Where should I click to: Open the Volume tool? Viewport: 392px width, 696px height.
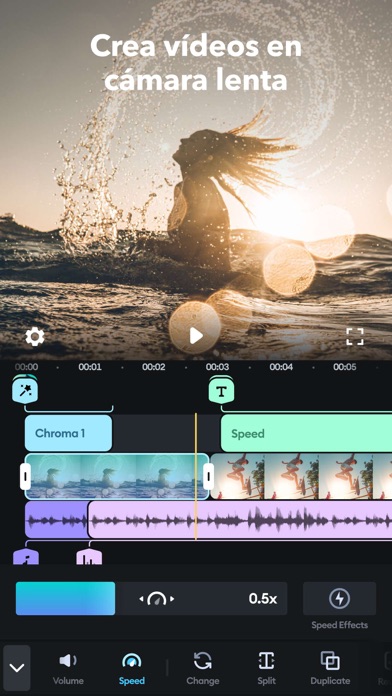[68, 668]
